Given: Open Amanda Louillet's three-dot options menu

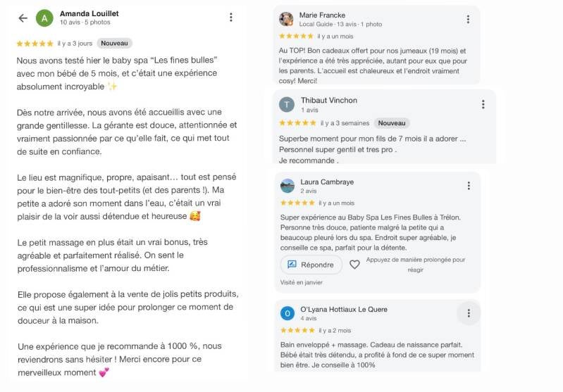Looking at the screenshot, I should [x=230, y=18].
